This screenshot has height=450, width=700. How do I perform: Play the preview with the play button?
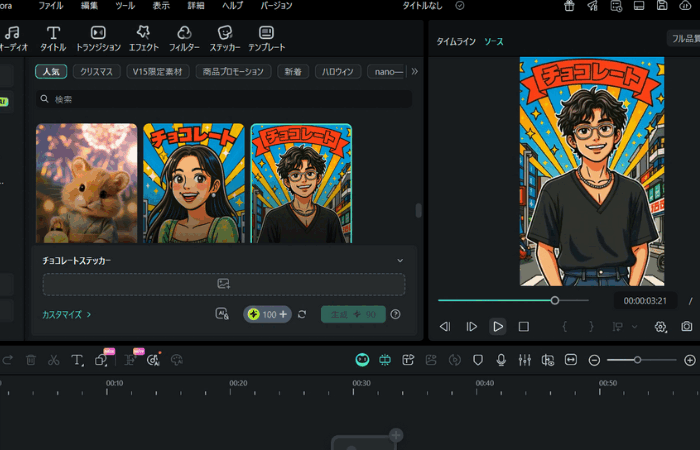tap(497, 326)
